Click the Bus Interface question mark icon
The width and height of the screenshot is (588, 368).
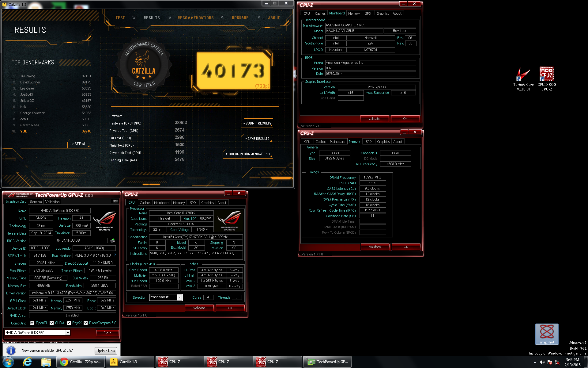(115, 255)
